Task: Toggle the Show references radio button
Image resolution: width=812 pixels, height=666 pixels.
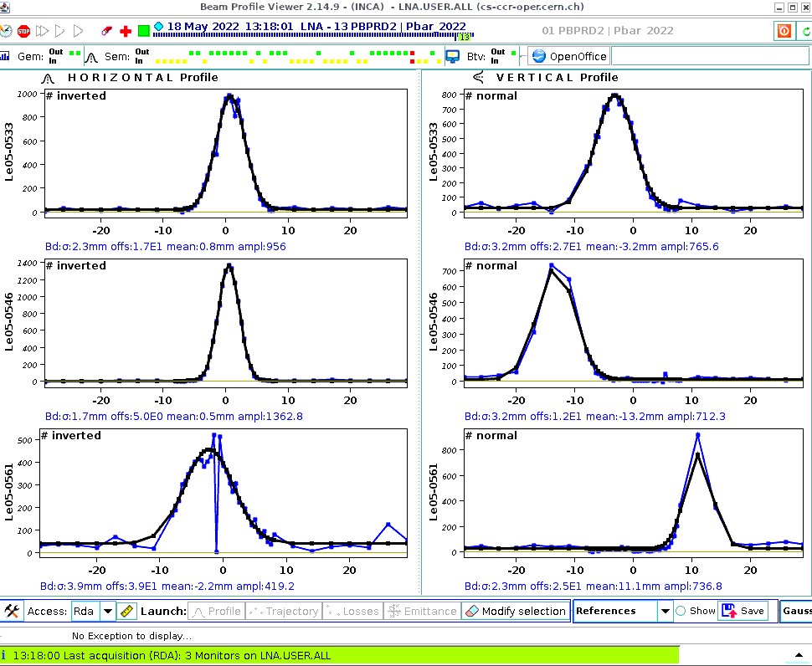Action: pyautogui.click(x=681, y=611)
